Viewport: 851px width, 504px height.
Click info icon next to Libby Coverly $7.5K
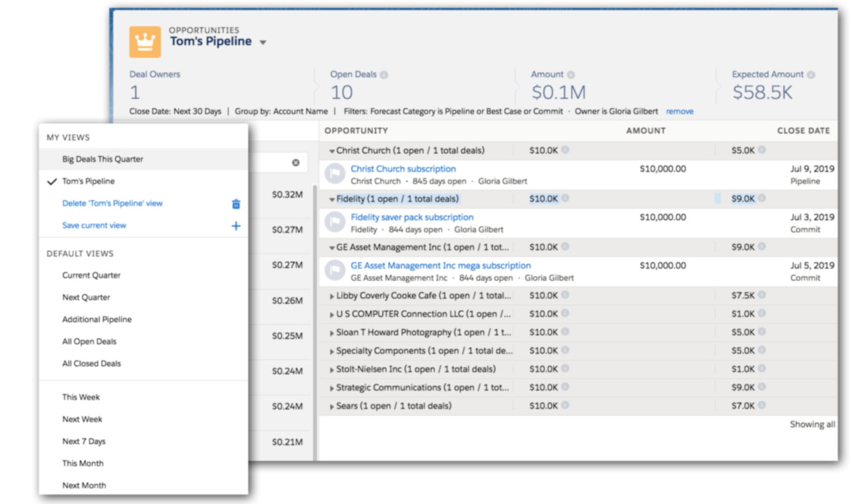(x=762, y=295)
